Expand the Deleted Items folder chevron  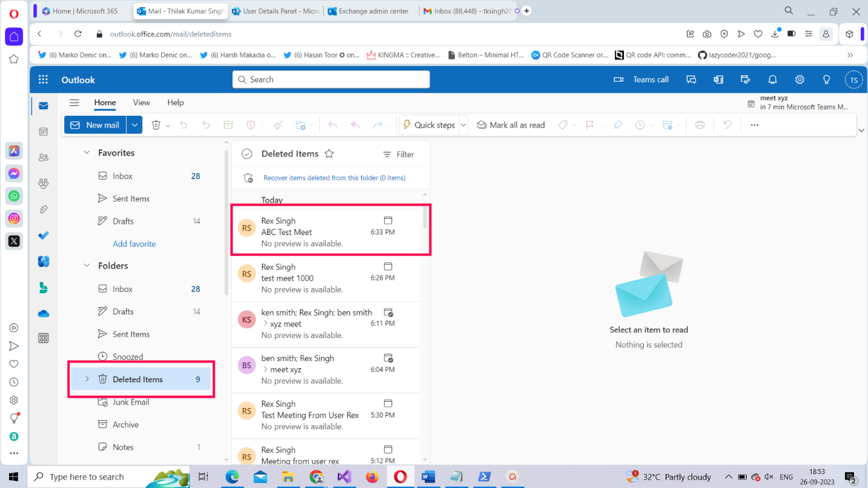pos(87,379)
